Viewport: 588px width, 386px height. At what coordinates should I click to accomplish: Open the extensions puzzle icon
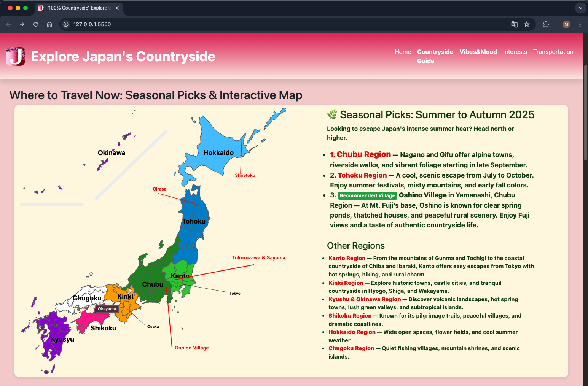[546, 24]
